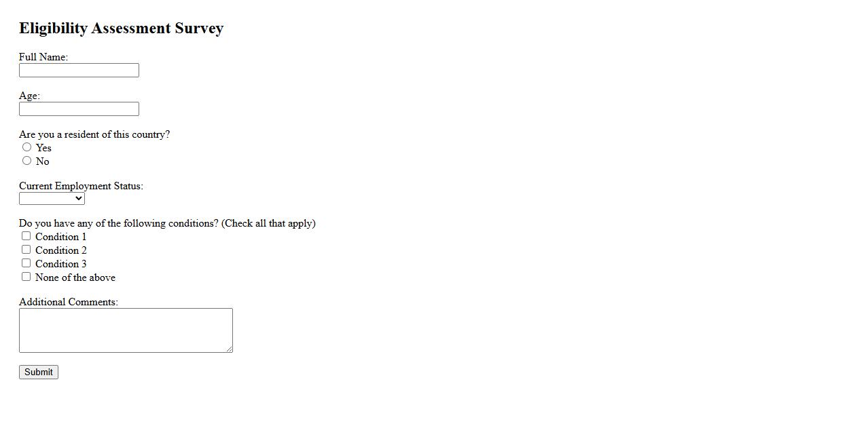The width and height of the screenshot is (868, 441).
Task: Click the following conditions question text
Action: pyautogui.click(x=119, y=224)
